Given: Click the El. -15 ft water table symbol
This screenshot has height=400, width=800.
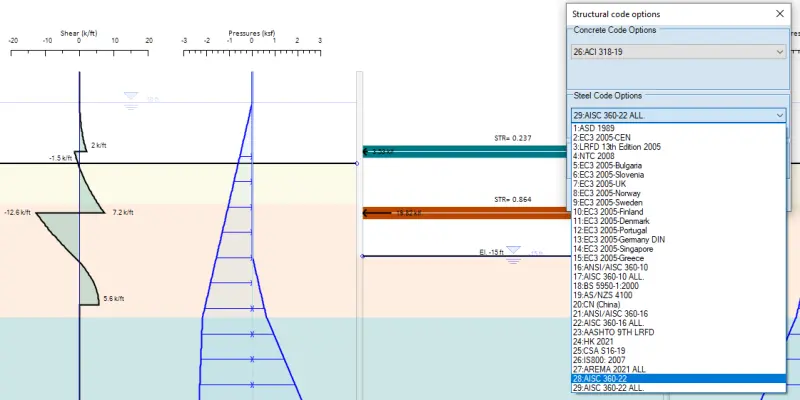Looking at the screenshot, I should pos(513,254).
